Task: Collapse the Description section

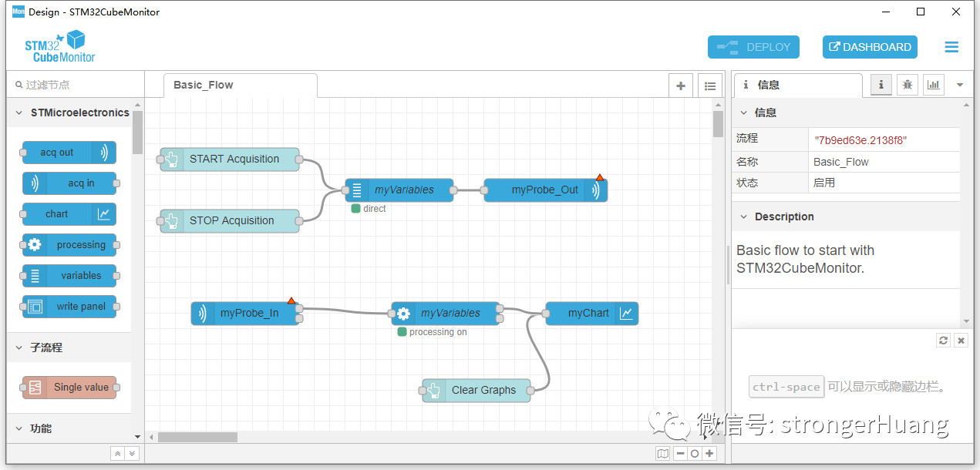Action: pyautogui.click(x=845, y=217)
